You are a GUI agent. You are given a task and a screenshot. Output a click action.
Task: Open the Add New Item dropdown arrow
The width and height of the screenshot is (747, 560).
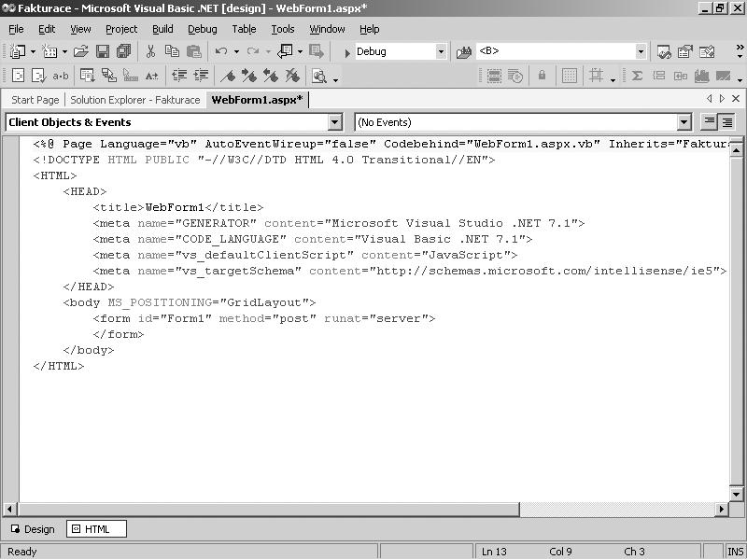point(64,51)
